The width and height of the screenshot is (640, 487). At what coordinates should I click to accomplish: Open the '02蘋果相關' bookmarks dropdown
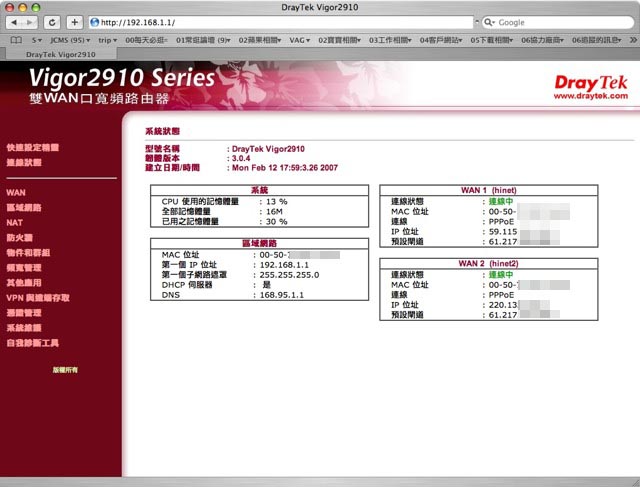point(260,40)
